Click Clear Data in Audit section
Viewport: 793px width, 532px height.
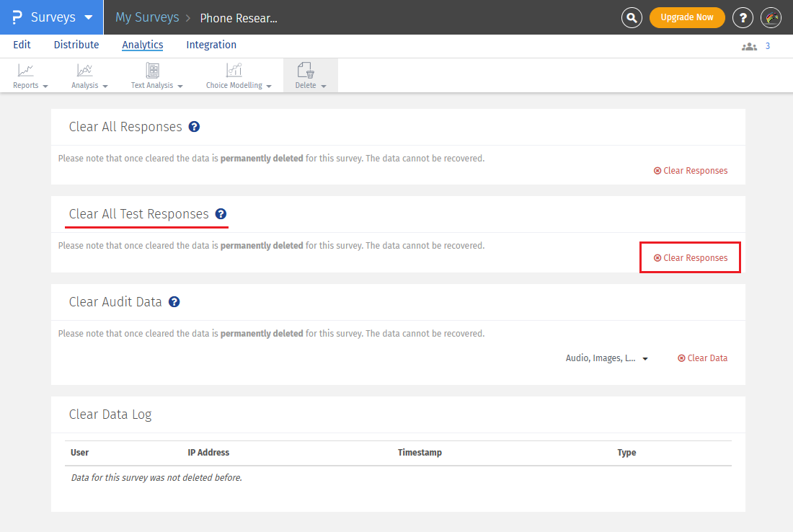(x=702, y=358)
